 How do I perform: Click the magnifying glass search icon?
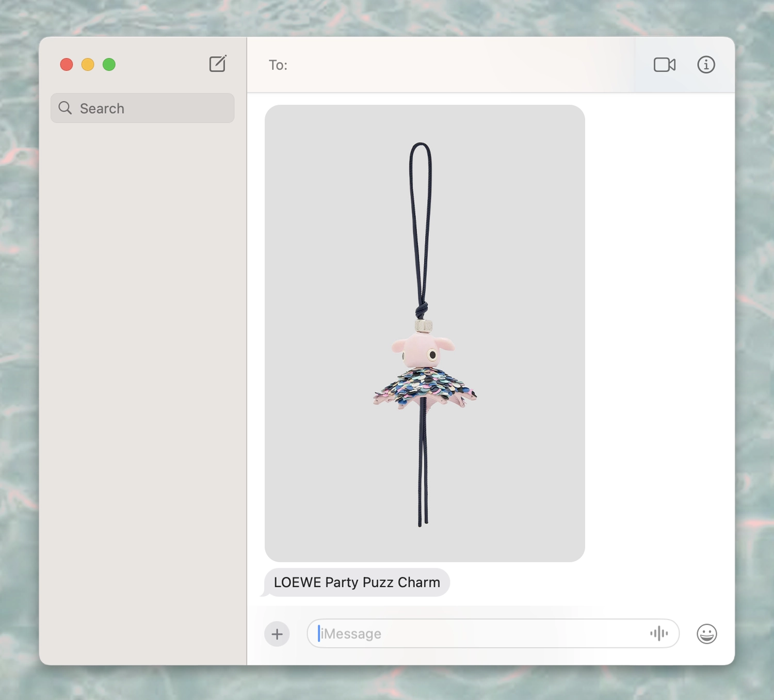(65, 108)
